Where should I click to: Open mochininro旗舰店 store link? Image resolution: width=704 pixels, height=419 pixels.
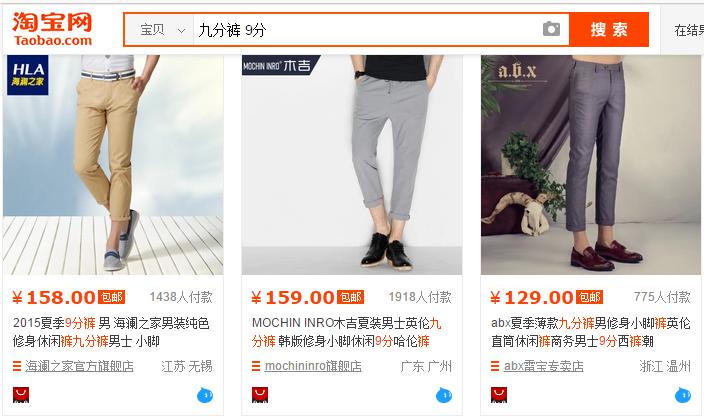(x=313, y=366)
